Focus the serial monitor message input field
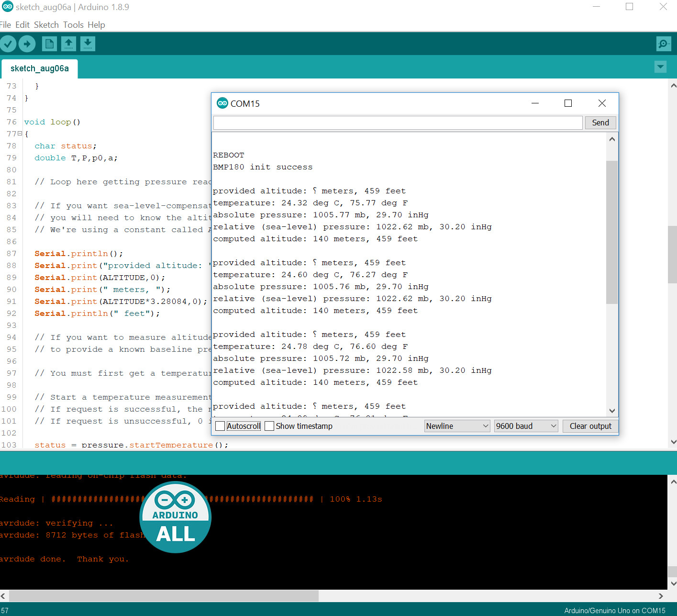 (x=398, y=123)
